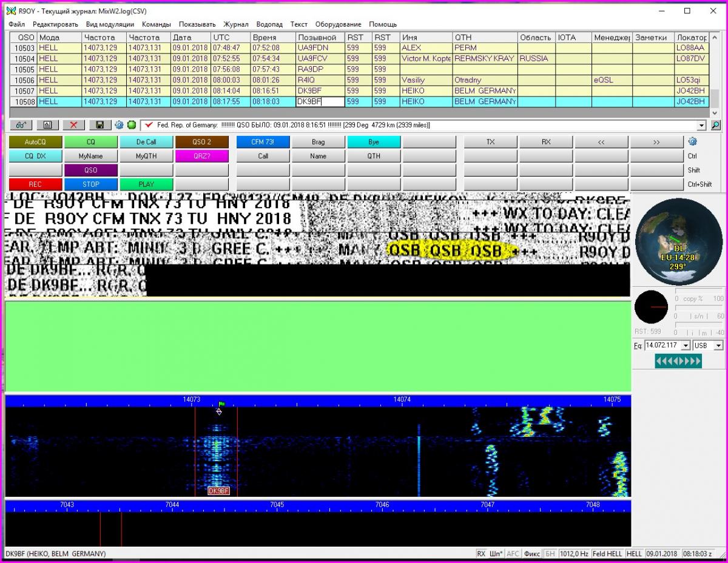Click the magnifier lookup icon on the right
The width and height of the screenshot is (728, 563).
tap(716, 126)
